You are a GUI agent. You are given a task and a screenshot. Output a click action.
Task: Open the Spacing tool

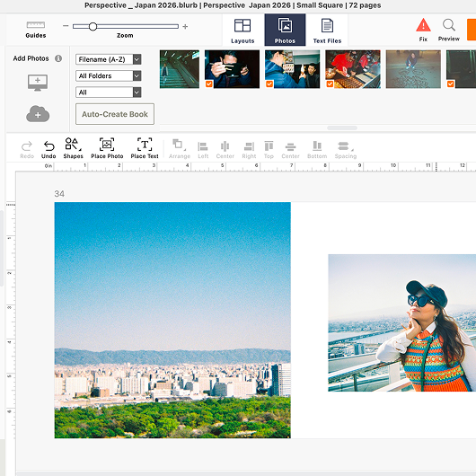pos(346,150)
